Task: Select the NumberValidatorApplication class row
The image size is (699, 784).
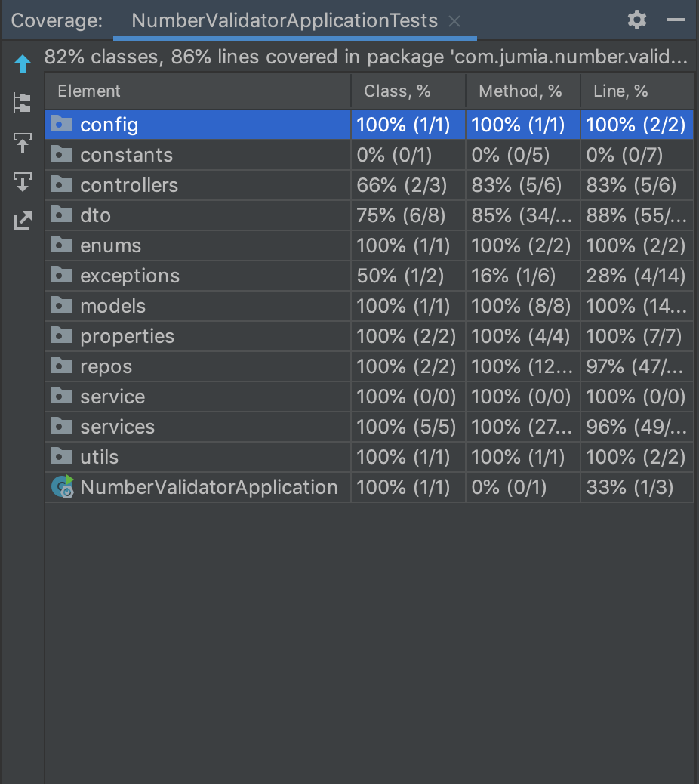Action: [x=369, y=487]
